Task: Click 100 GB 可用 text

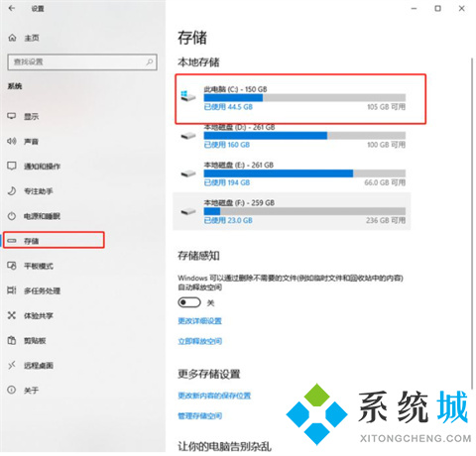Action: (386, 145)
